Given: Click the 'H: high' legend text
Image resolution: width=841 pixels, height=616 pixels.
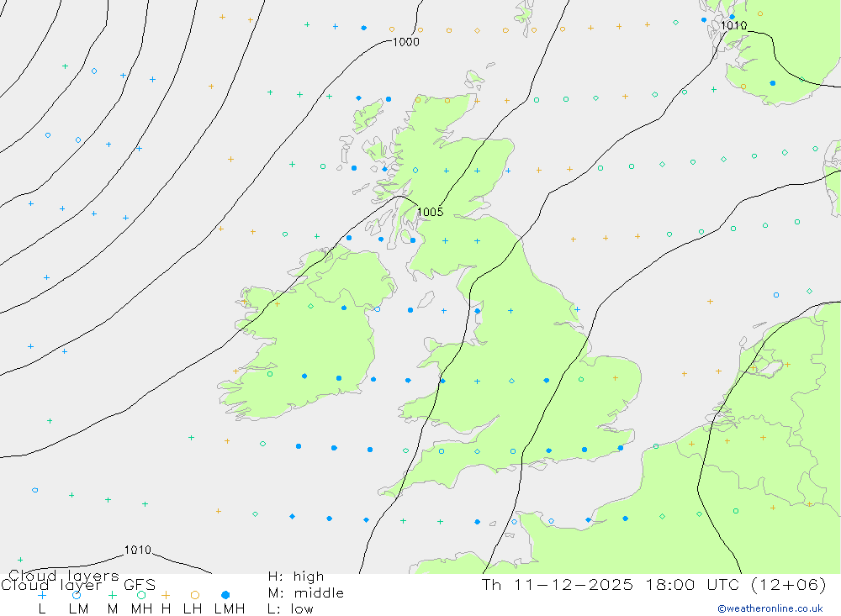Looking at the screenshot, I should (296, 577).
